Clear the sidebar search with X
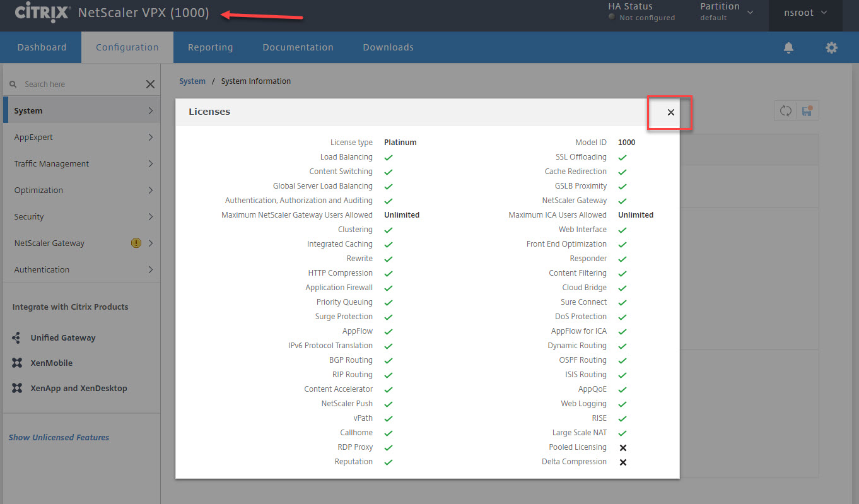 click(150, 84)
